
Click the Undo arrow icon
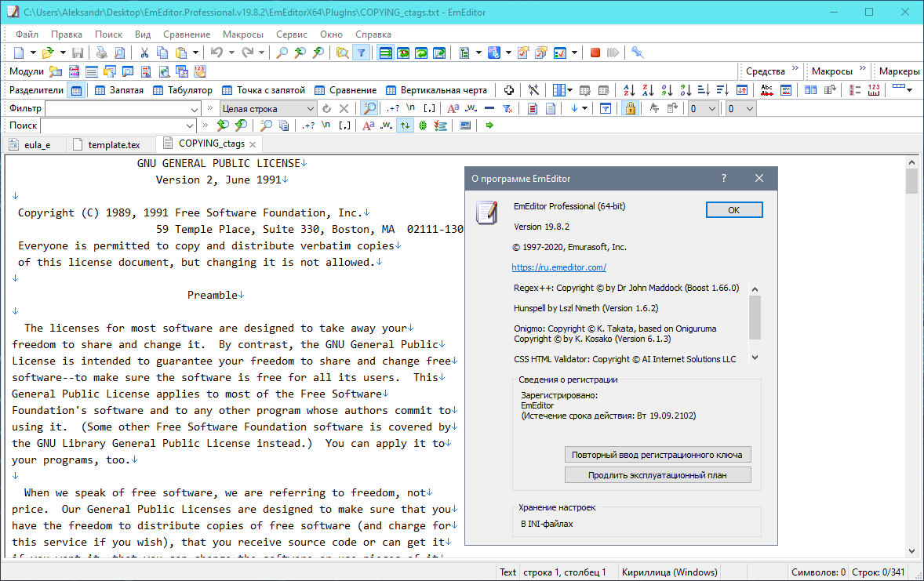tap(216, 53)
